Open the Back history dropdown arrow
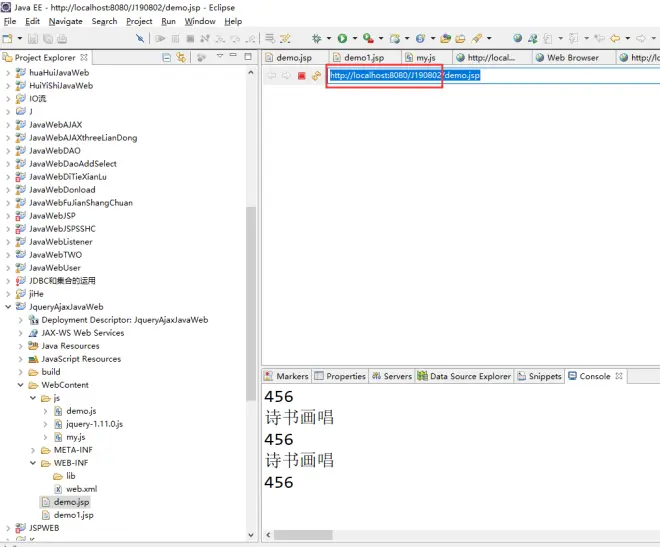 click(x=628, y=39)
